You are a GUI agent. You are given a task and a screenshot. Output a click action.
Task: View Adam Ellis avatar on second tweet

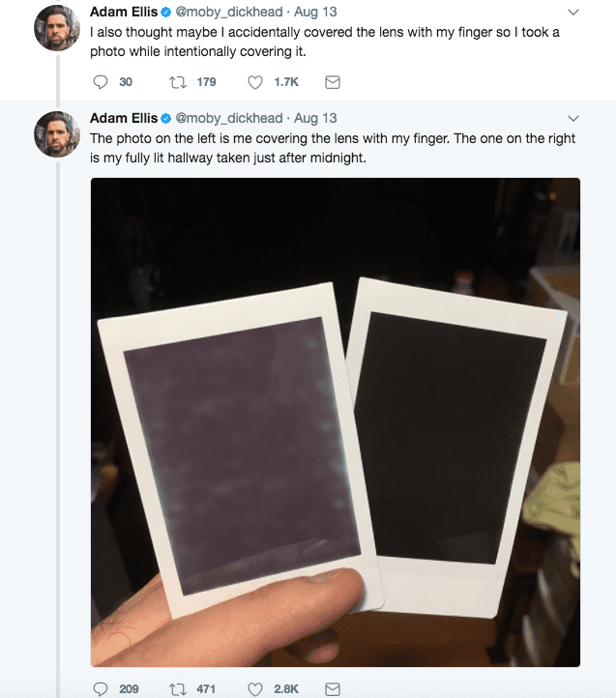point(57,134)
